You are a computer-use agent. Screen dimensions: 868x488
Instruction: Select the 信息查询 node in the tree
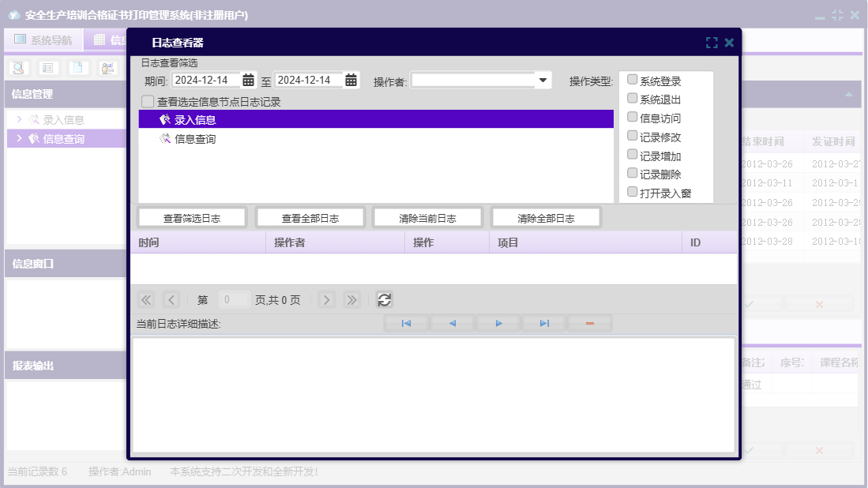[x=194, y=139]
